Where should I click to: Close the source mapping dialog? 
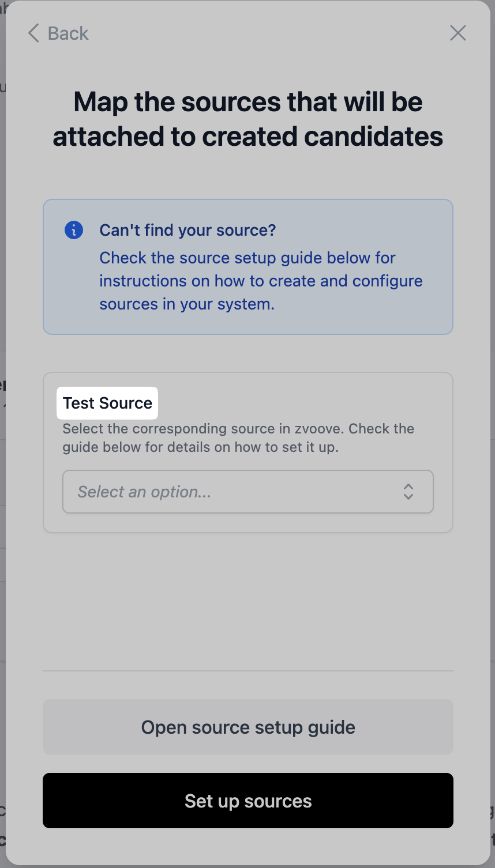point(457,33)
